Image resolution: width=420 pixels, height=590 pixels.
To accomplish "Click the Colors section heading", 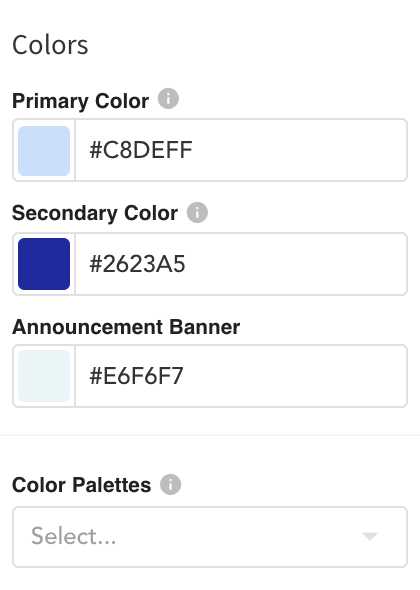I will [x=50, y=45].
